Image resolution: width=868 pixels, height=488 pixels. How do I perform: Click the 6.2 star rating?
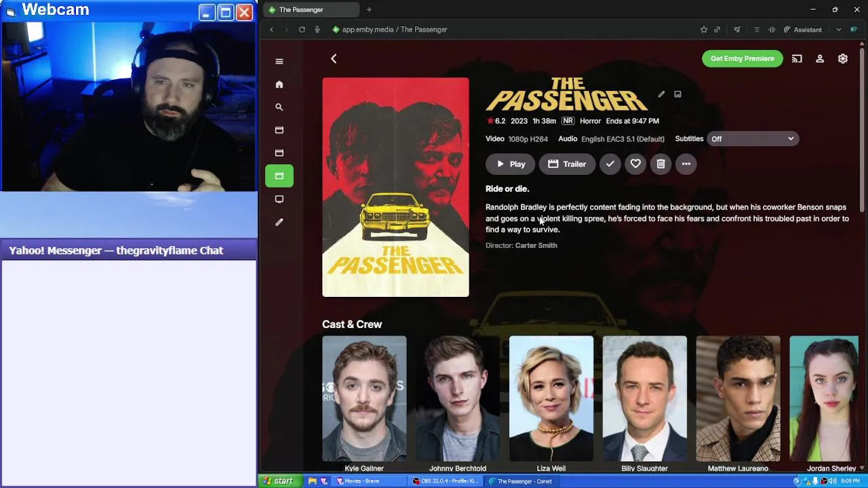pyautogui.click(x=496, y=121)
